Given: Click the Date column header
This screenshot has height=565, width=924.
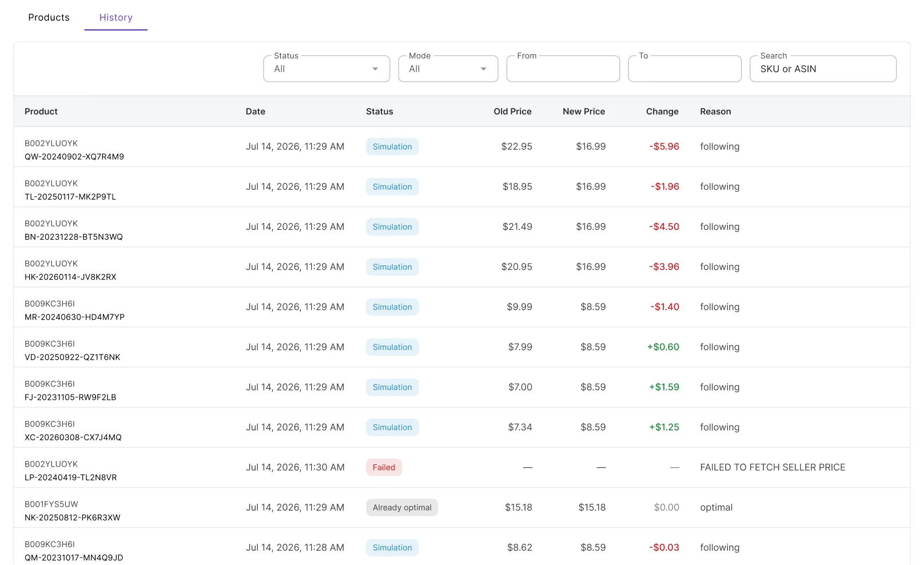Looking at the screenshot, I should tap(256, 112).
